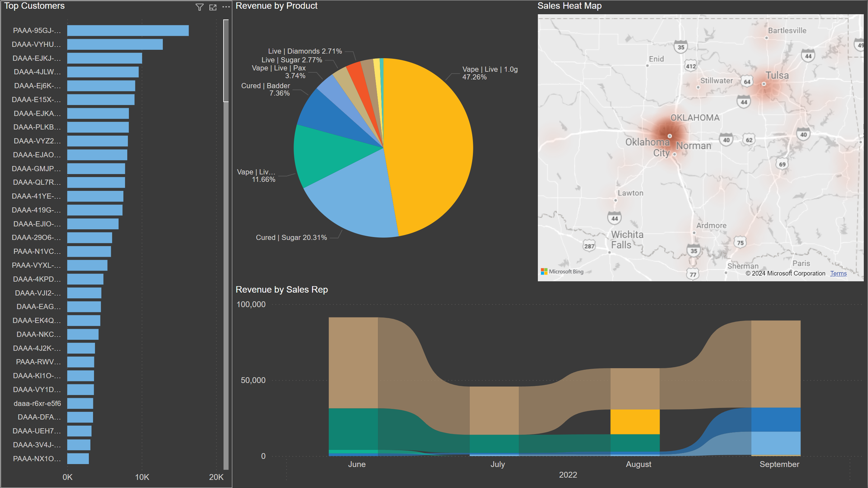This screenshot has height=488, width=868.
Task: Select the dark blue September ribbon segment
Action: [x=776, y=420]
